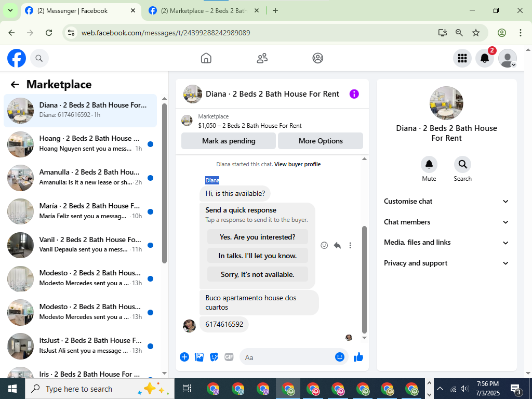The width and height of the screenshot is (532, 399).
Task: Open Chrome tab search dropdown
Action: 10,10
